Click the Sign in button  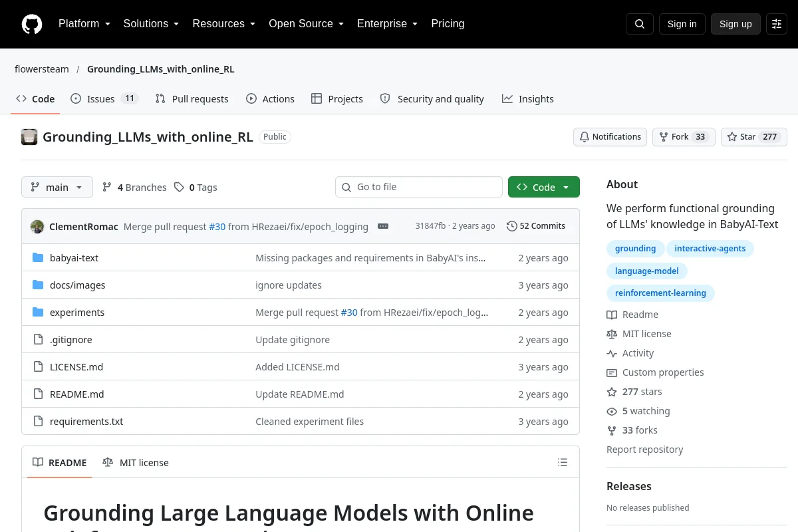pos(682,24)
